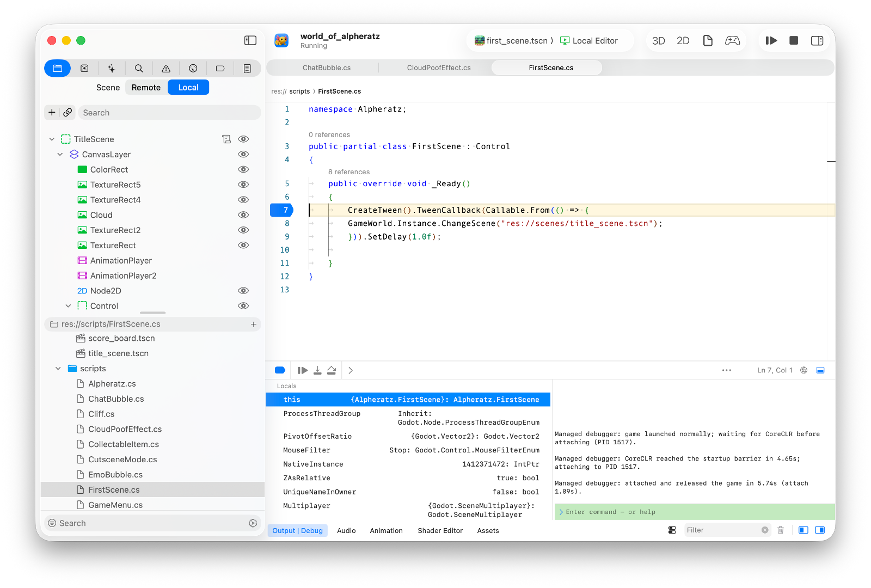Toggle visibility of TextureRect2
This screenshot has height=588, width=871.
click(x=243, y=230)
